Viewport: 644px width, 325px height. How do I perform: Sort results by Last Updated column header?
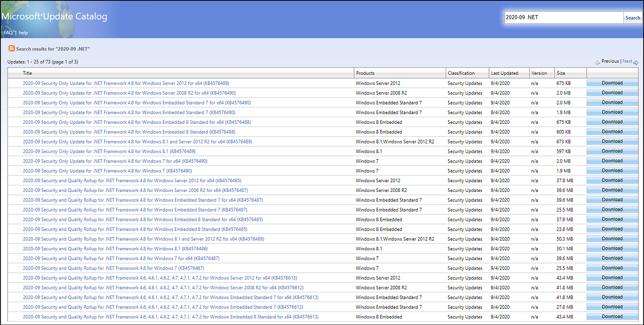pos(504,73)
